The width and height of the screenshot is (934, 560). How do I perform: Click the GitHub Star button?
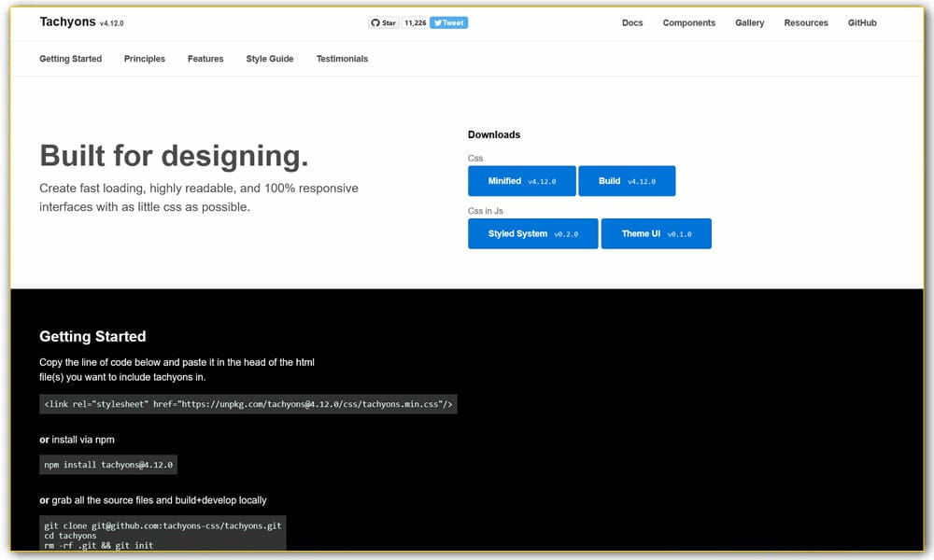coord(384,23)
